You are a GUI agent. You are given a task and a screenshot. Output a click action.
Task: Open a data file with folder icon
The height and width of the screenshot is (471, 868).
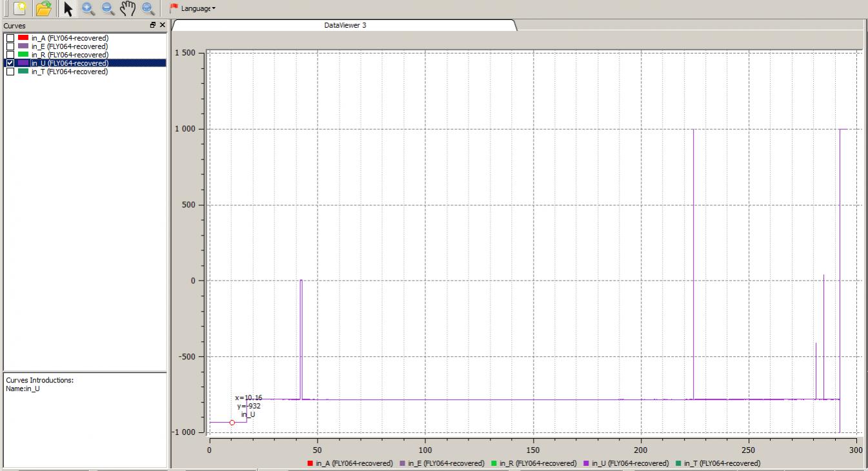pos(43,8)
